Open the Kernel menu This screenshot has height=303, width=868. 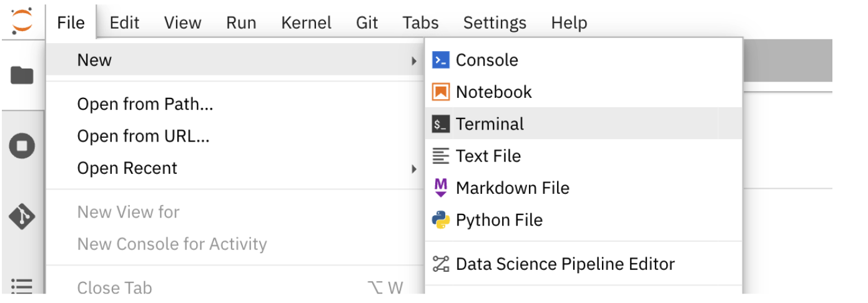[306, 23]
